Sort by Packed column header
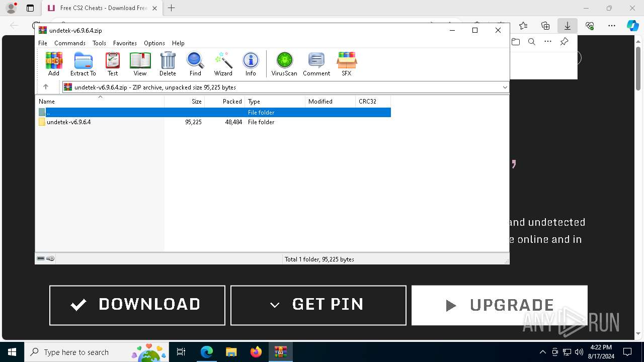 click(225, 101)
